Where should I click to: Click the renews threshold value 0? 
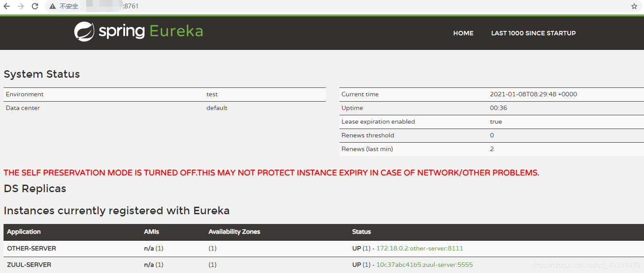click(492, 135)
